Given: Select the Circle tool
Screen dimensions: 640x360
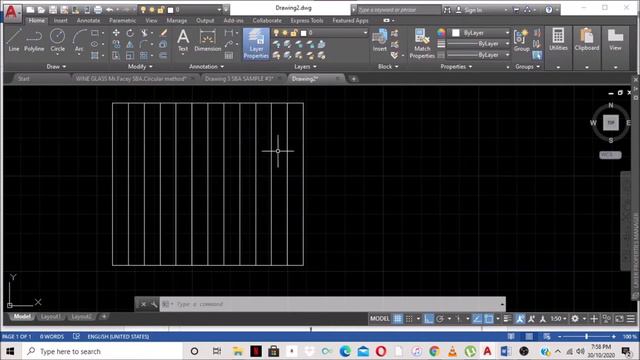Looking at the screenshot, I should tap(58, 40).
